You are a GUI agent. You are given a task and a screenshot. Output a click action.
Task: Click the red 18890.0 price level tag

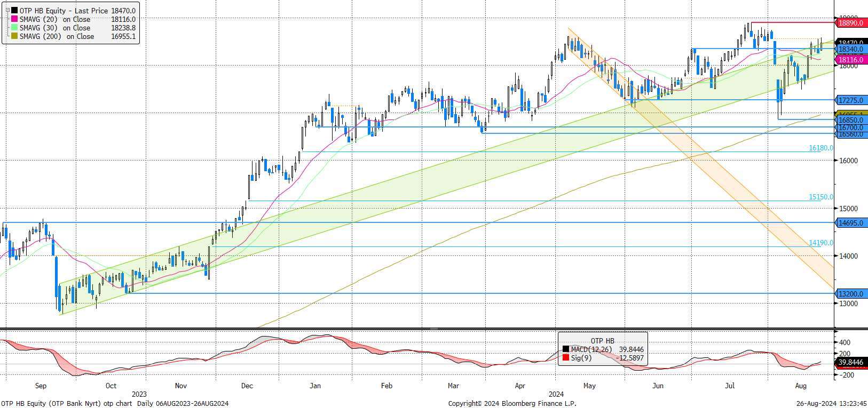point(851,23)
